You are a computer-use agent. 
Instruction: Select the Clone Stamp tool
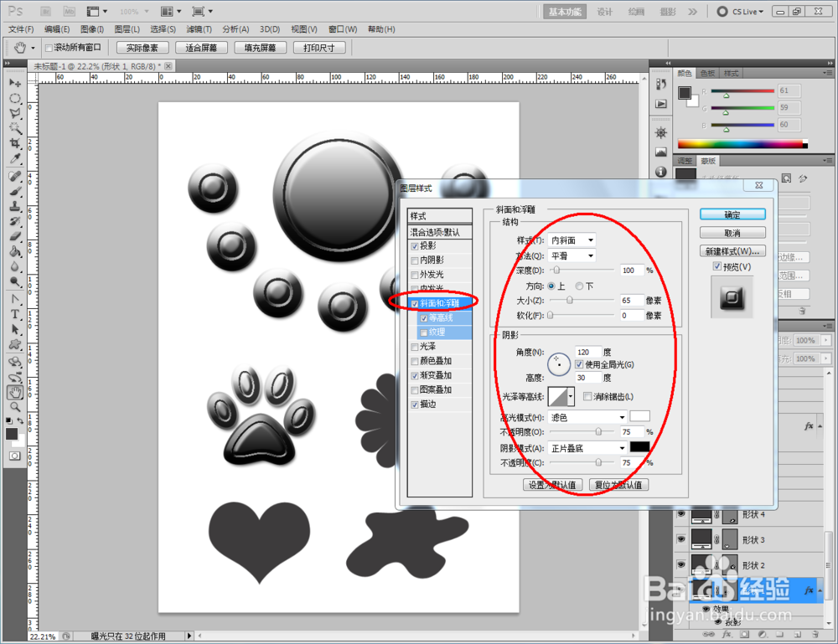[x=15, y=206]
